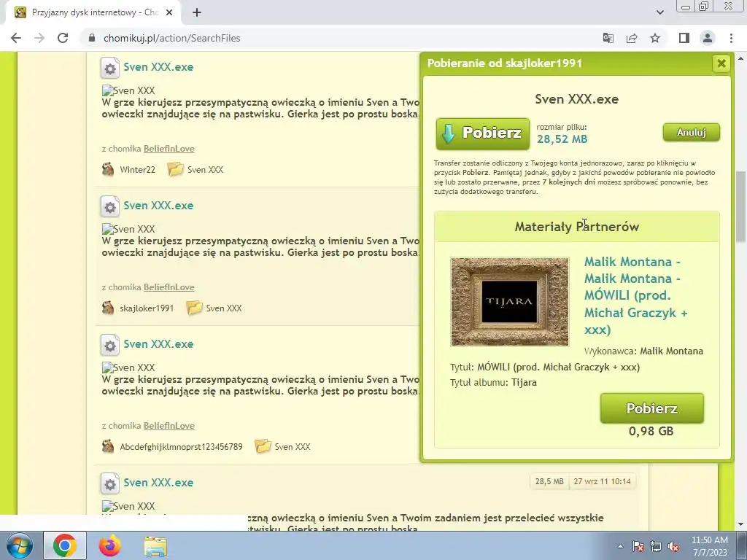Viewport: 747px width, 560px height.
Task: Open the Winter22 user link
Action: click(137, 169)
